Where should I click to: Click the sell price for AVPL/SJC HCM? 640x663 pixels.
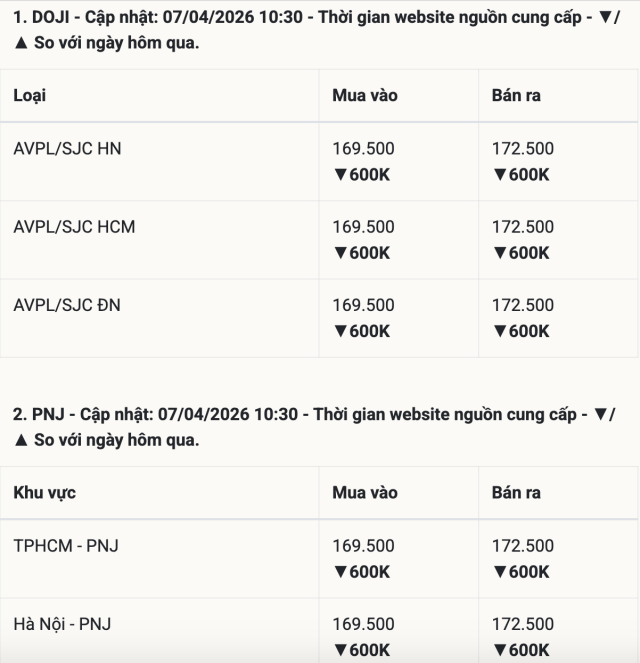522,227
